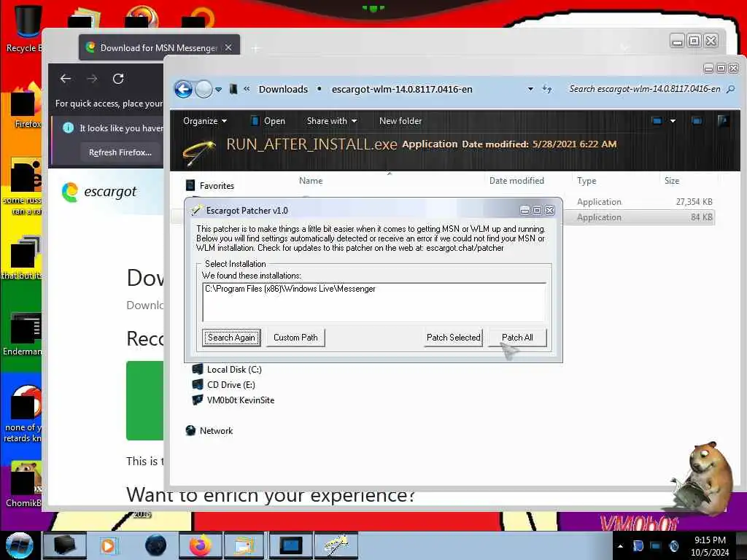Click the taskbar clock showing 9:15 PM

[x=710, y=546]
